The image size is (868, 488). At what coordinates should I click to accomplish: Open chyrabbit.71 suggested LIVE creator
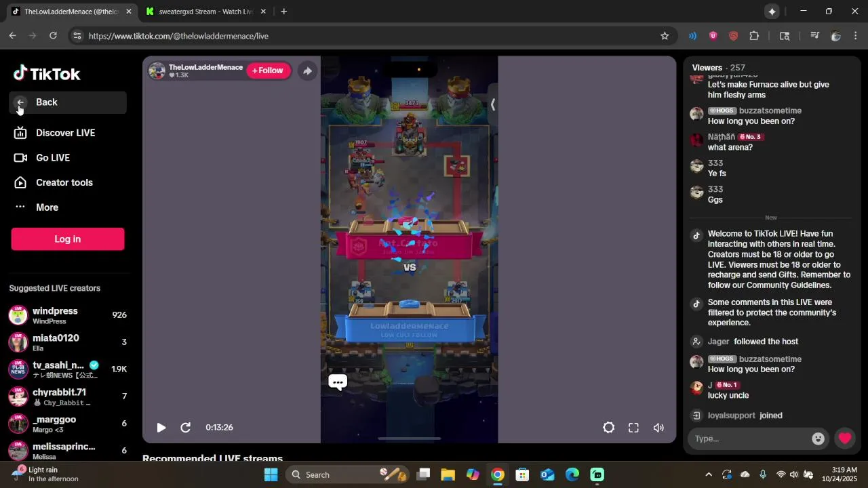(x=68, y=396)
